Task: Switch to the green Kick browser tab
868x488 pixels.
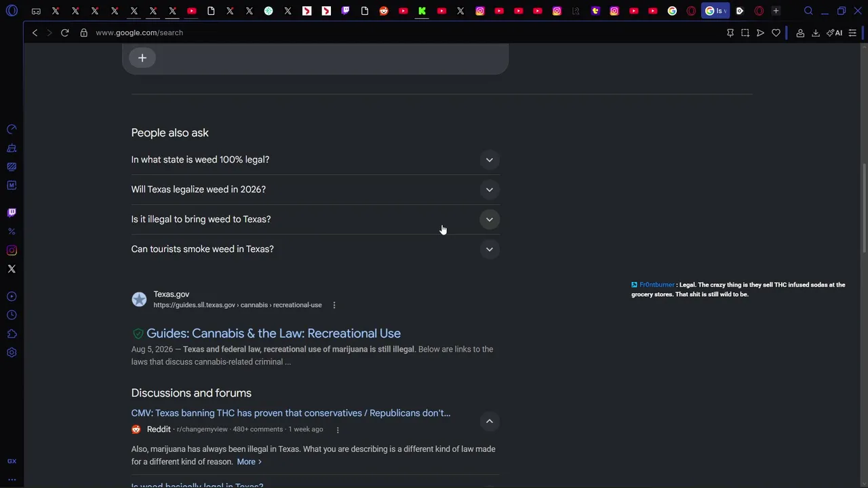Action: 422,11
